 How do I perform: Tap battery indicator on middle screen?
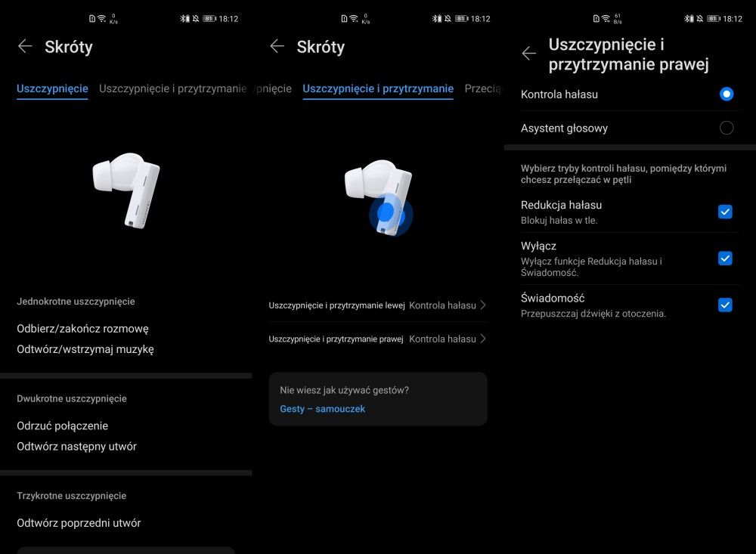click(461, 19)
